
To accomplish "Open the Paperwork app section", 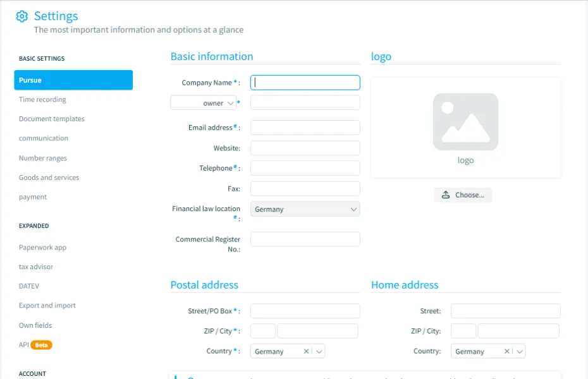I will pyautogui.click(x=43, y=247).
